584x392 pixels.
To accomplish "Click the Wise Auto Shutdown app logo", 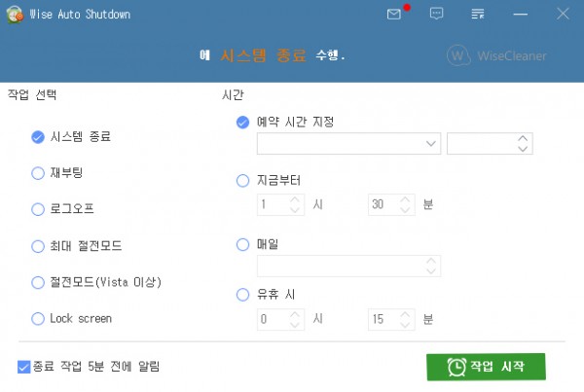I will pyautogui.click(x=15, y=15).
